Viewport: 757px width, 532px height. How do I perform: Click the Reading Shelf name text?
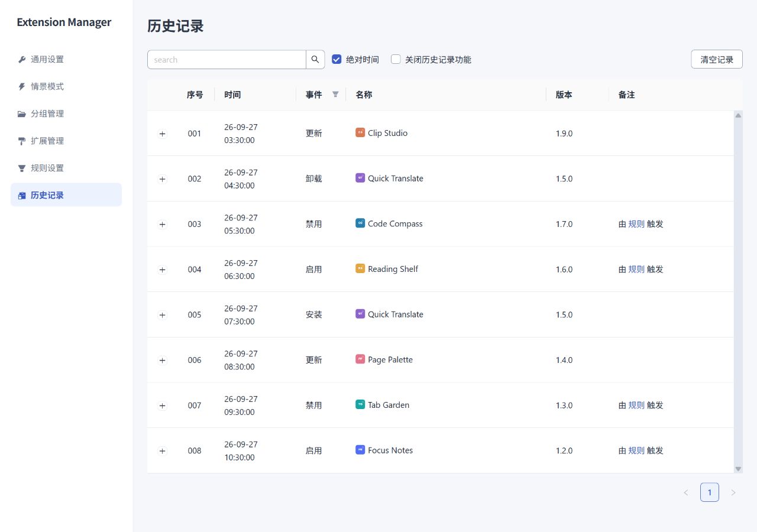point(393,269)
